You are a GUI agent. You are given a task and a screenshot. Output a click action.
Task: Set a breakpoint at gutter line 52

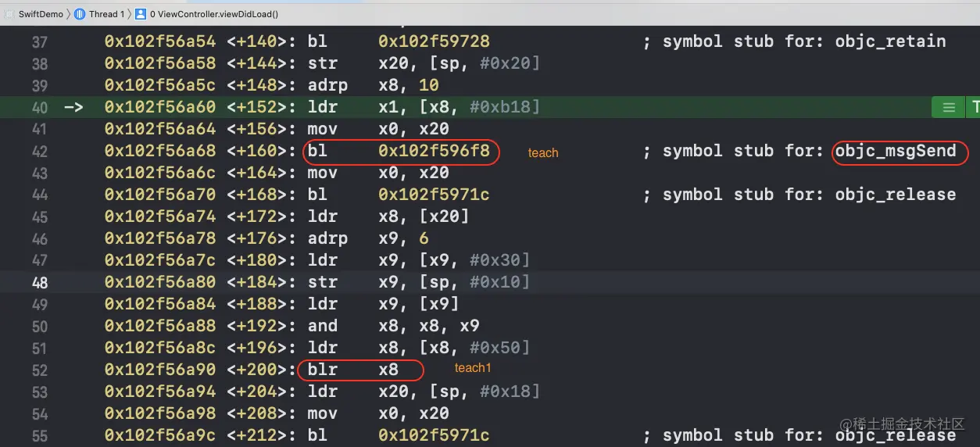(x=39, y=370)
